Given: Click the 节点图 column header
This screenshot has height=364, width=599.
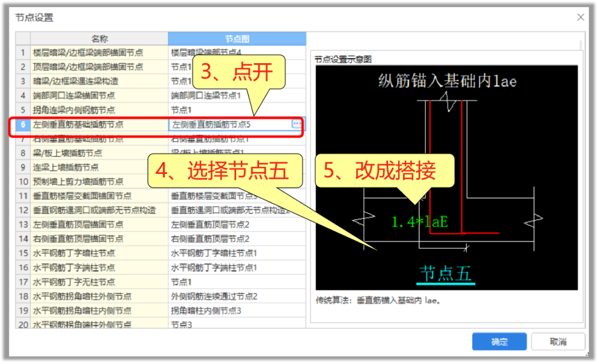Looking at the screenshot, I should pos(237,39).
